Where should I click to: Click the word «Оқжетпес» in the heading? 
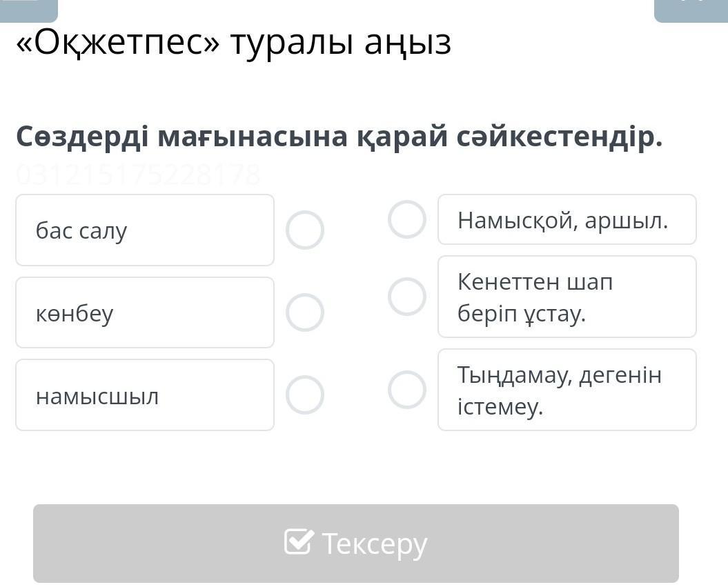coord(117,43)
